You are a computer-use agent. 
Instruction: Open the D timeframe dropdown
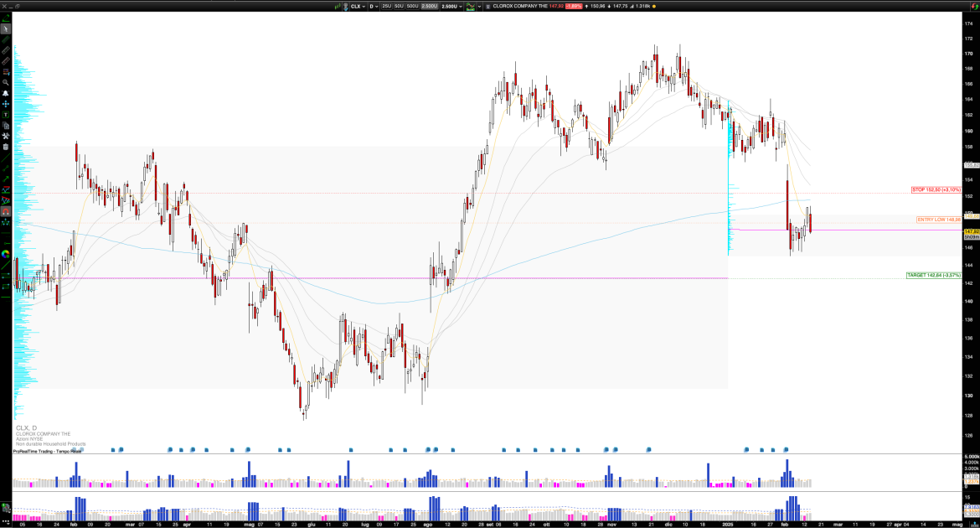(x=374, y=6)
